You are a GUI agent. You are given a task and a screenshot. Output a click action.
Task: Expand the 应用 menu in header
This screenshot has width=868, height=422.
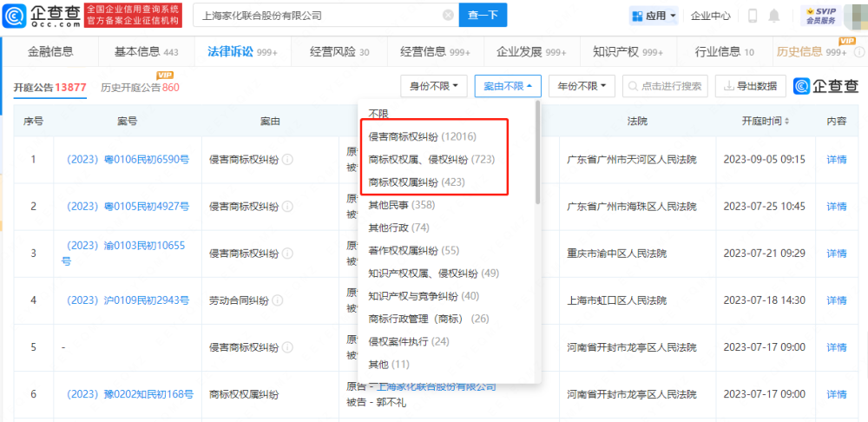coord(654,16)
